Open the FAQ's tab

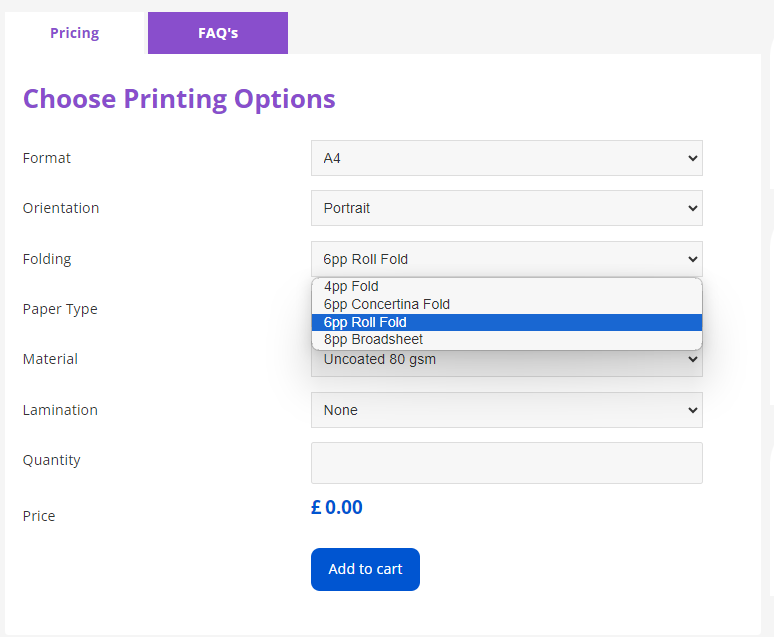(x=218, y=33)
